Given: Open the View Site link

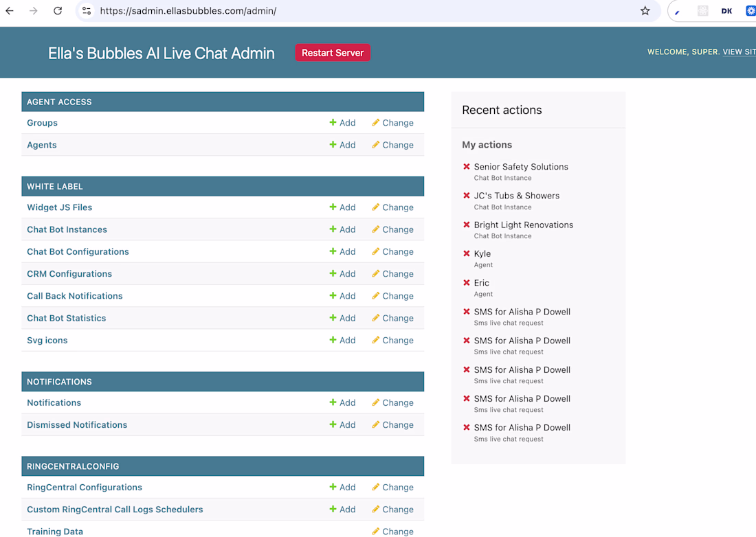Looking at the screenshot, I should point(739,52).
